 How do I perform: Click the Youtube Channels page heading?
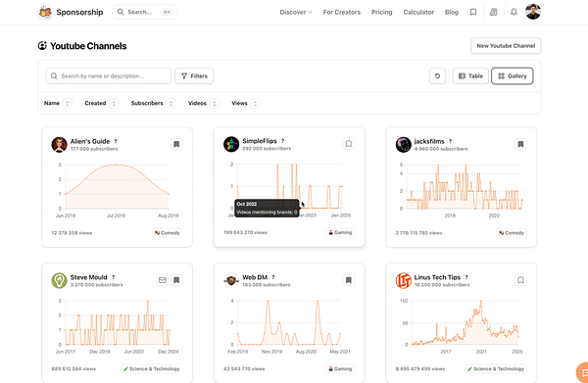pyautogui.click(x=88, y=46)
